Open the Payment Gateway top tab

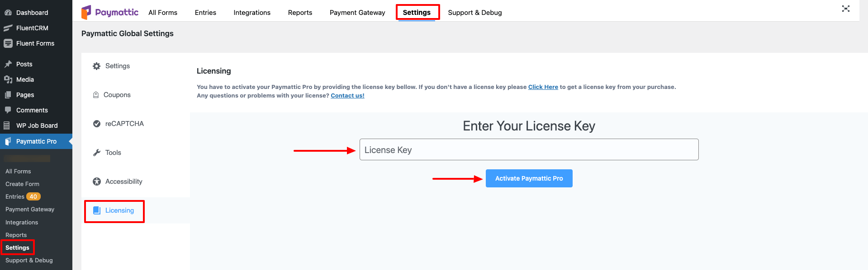tap(357, 13)
